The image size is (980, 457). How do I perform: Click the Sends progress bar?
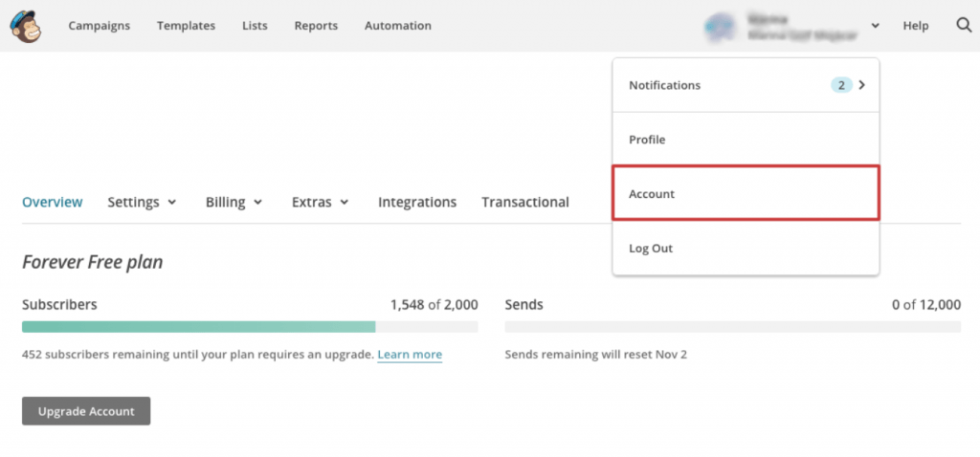[x=732, y=327]
